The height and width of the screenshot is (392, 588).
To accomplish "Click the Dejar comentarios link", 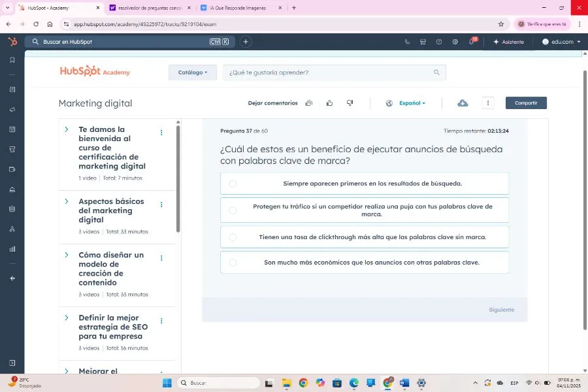I will (x=272, y=103).
